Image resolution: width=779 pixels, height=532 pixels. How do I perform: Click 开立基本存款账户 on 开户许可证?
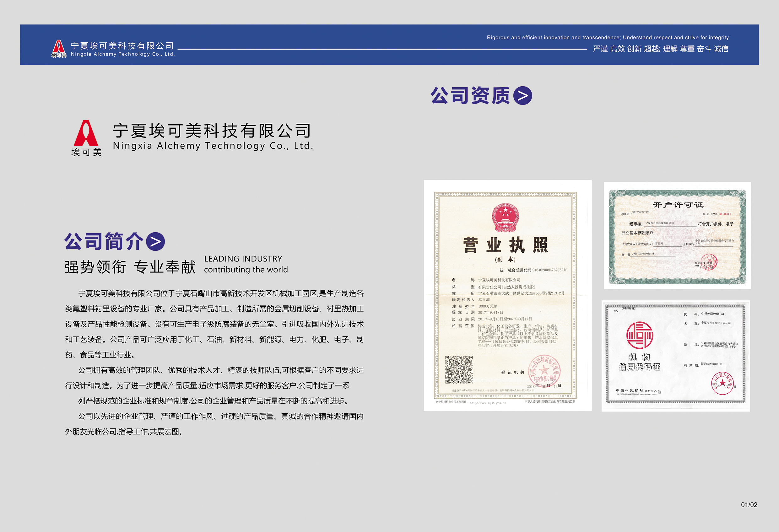(x=638, y=233)
